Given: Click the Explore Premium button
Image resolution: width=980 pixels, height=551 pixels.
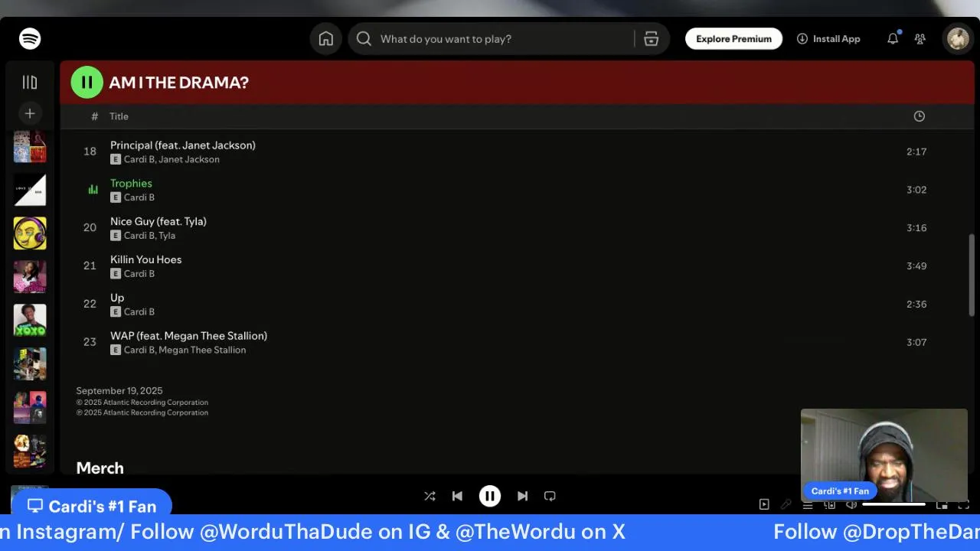Looking at the screenshot, I should pos(733,39).
